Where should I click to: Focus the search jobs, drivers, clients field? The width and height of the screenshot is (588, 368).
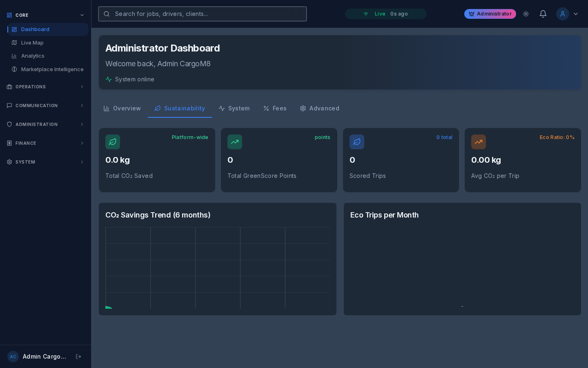coord(208,14)
